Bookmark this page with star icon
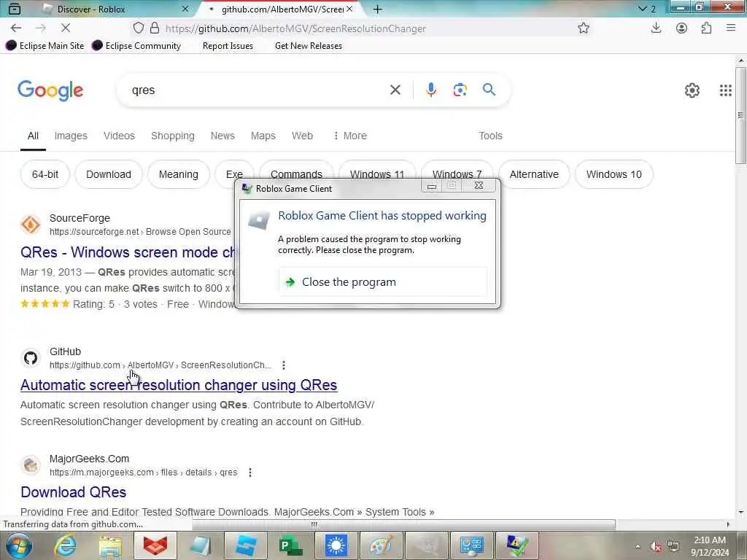Image resolution: width=747 pixels, height=560 pixels. point(584,28)
